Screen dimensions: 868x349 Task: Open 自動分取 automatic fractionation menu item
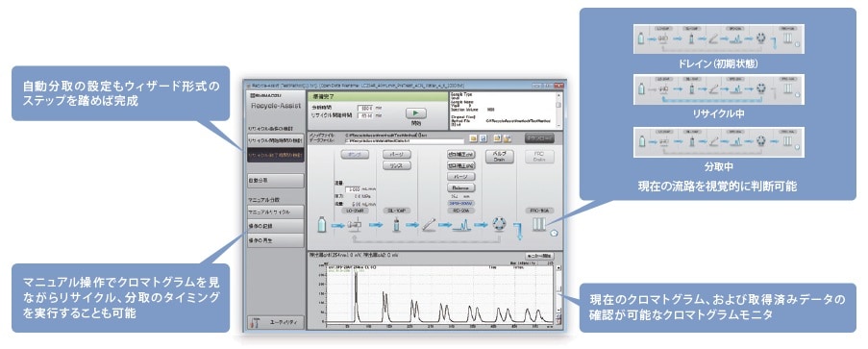coord(276,181)
